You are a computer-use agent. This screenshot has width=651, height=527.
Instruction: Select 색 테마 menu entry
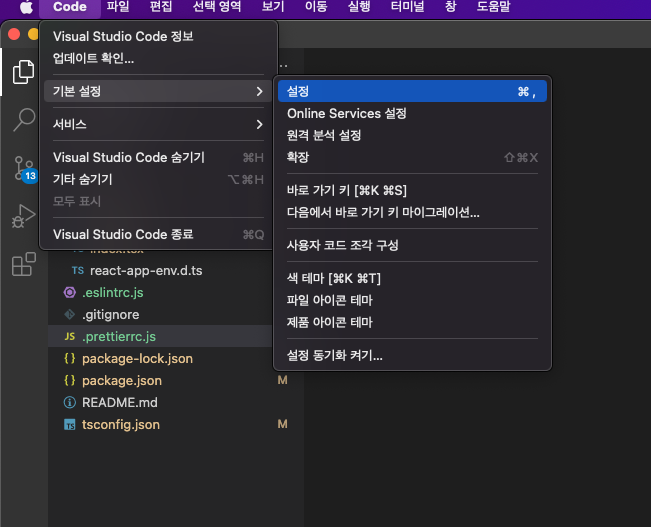(412, 278)
